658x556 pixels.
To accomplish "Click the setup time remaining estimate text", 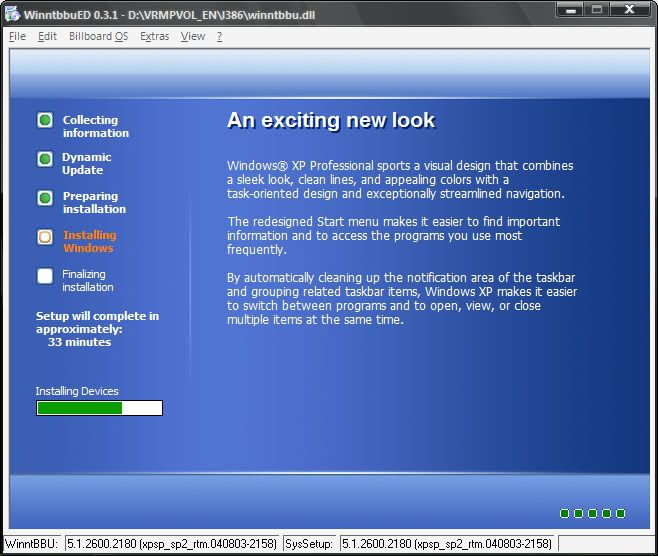I will point(97,329).
